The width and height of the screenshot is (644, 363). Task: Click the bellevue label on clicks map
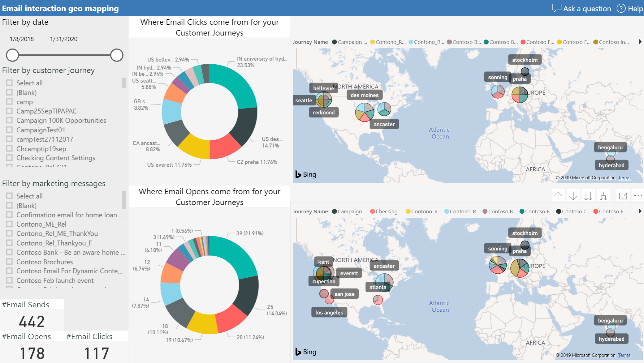coord(323,88)
